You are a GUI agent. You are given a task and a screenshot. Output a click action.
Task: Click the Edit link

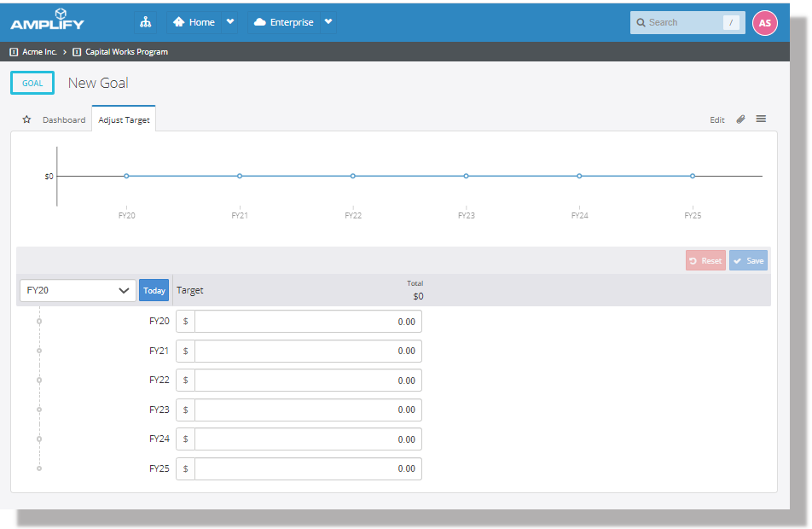click(x=717, y=120)
